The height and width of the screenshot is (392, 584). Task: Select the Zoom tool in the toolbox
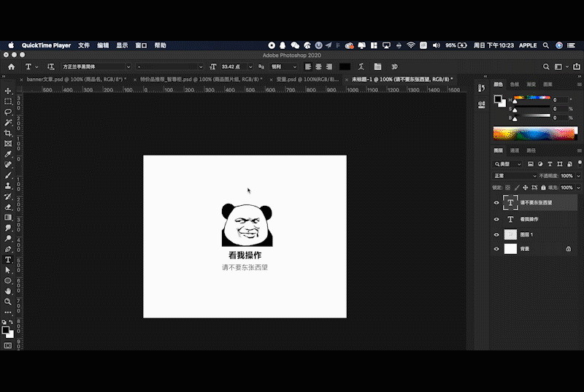pos(8,301)
